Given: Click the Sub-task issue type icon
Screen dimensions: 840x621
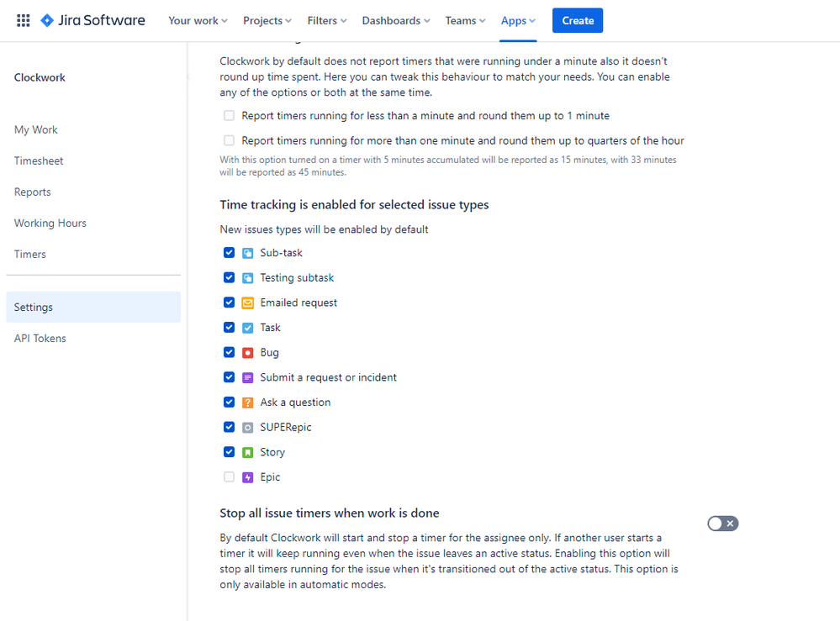Looking at the screenshot, I should coord(248,252).
